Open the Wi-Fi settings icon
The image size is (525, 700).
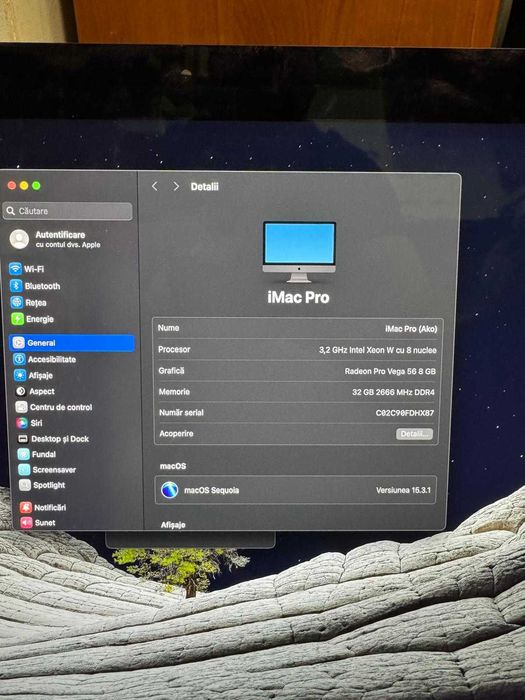tap(16, 269)
